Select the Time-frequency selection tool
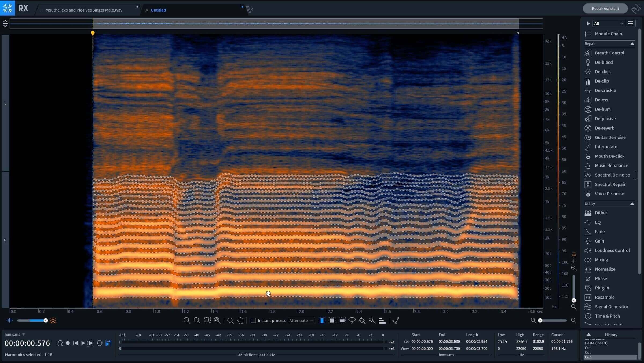The height and width of the screenshot is (363, 644). pyautogui.click(x=332, y=320)
